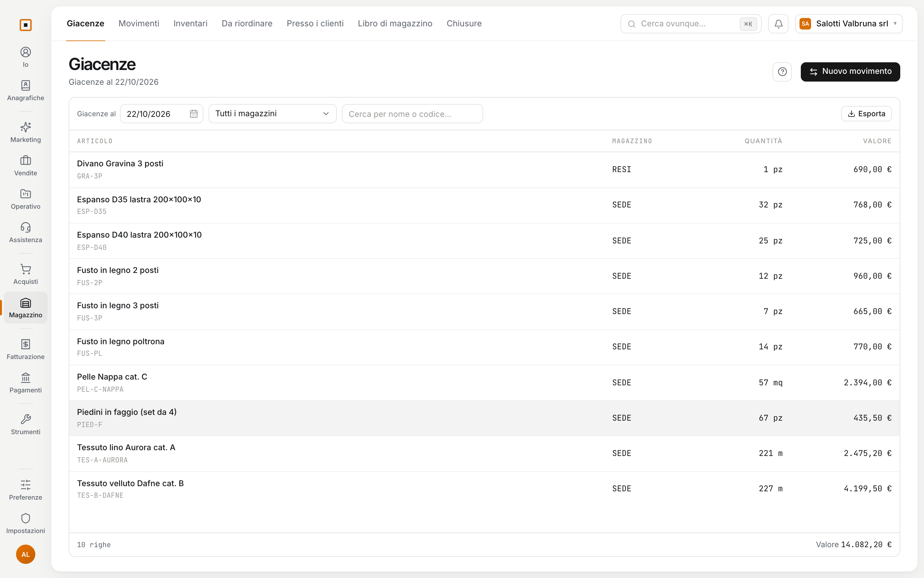
Task: Open the Piedini in faggio row
Action: [x=484, y=418]
